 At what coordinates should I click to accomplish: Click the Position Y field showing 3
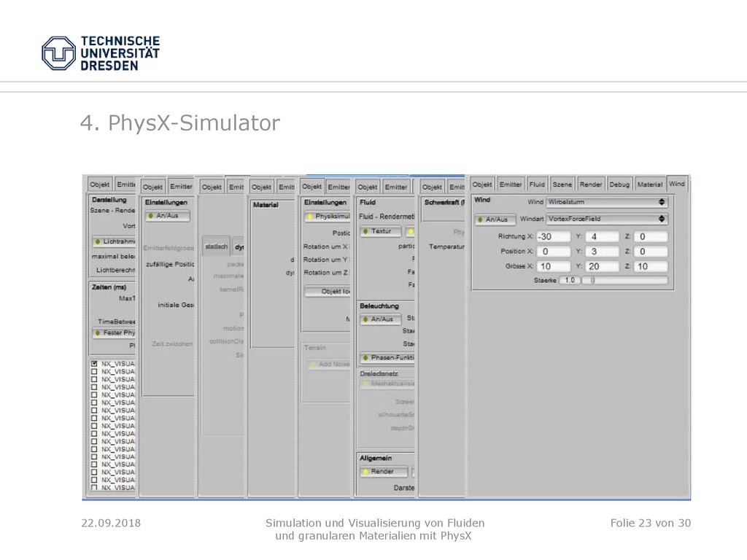[602, 252]
